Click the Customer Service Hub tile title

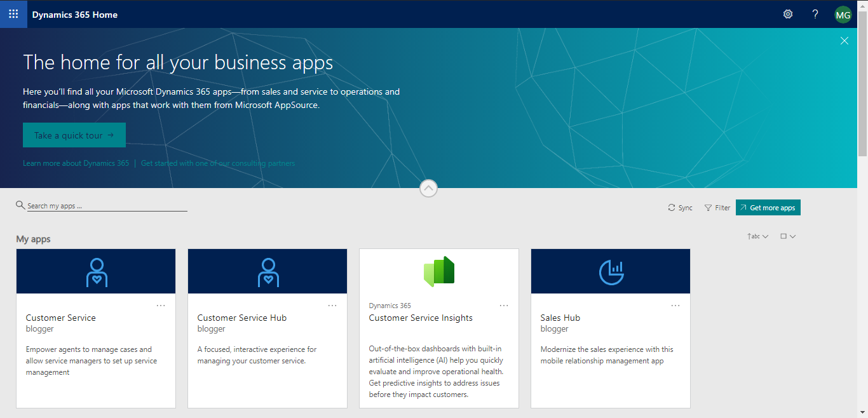242,318
